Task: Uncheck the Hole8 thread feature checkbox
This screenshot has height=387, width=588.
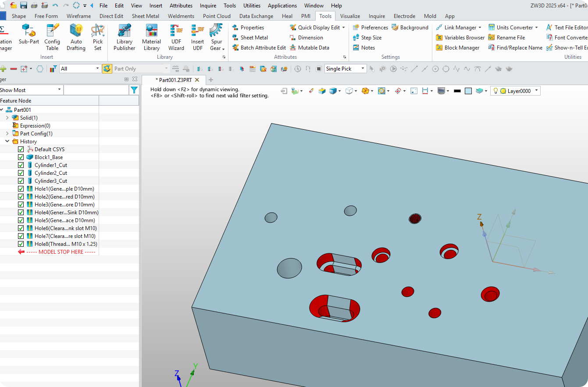Action: [x=21, y=244]
